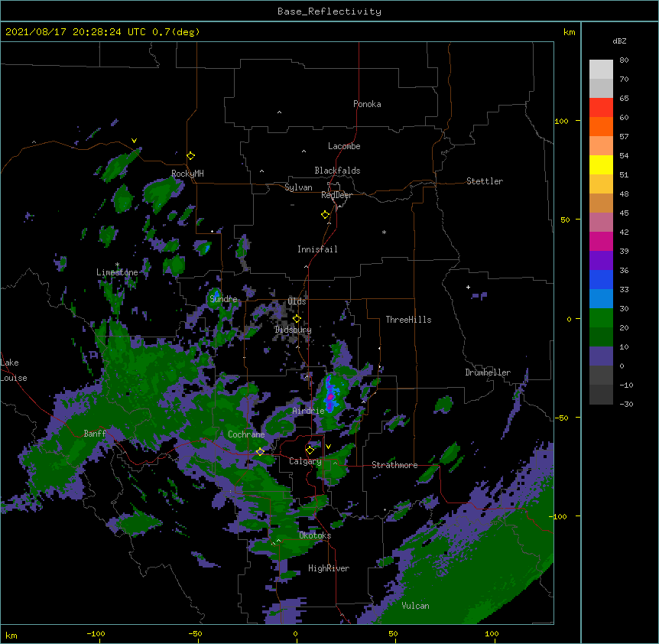Click the Strathmore town label
The height and width of the screenshot is (644, 659).
pos(394,465)
